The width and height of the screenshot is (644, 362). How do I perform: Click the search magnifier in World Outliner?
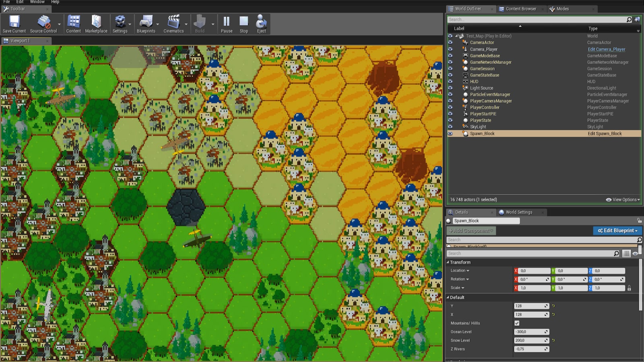click(629, 19)
